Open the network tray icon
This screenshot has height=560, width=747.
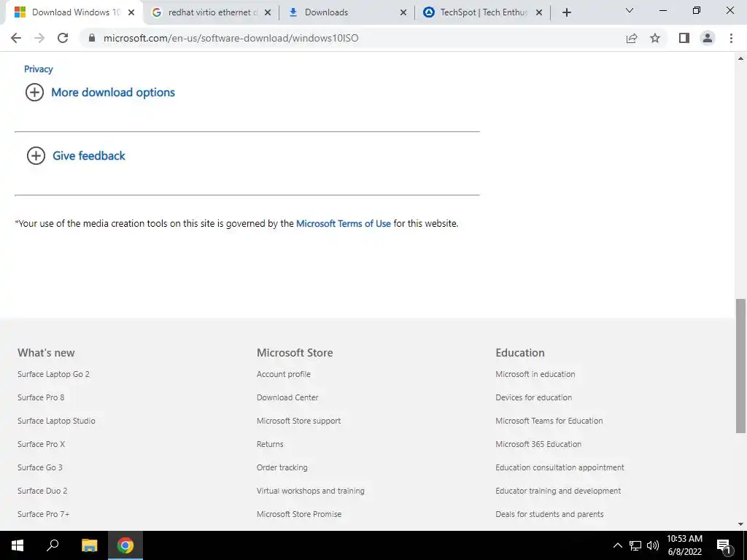(635, 545)
